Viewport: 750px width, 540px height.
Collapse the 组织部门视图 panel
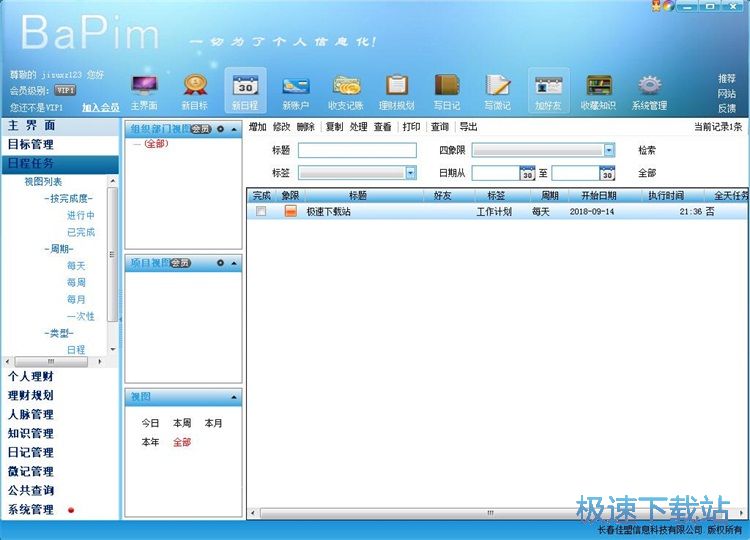[x=234, y=129]
